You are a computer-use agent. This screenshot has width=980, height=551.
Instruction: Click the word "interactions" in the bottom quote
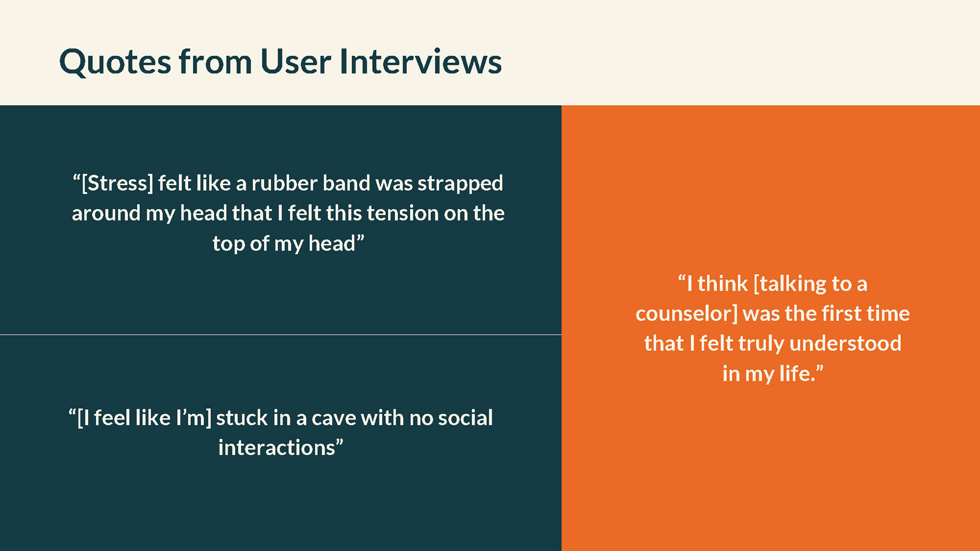pyautogui.click(x=277, y=448)
